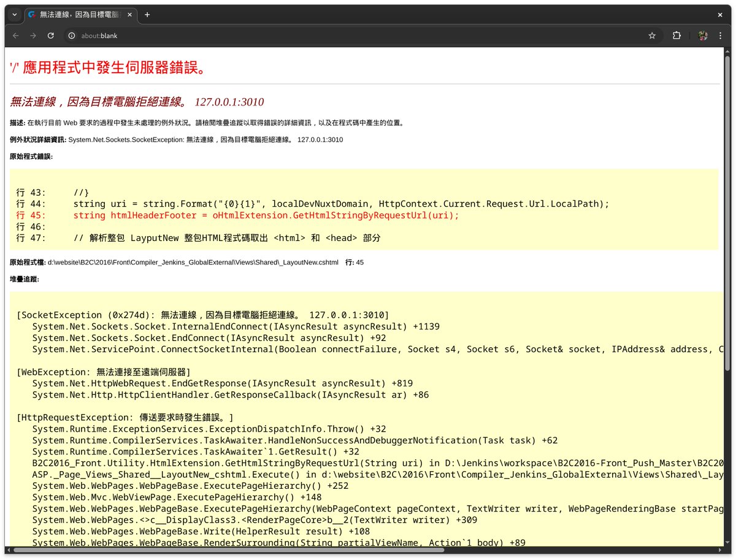The height and width of the screenshot is (560, 736).
Task: Click '[HttpRequestException: 傳送要求時發生錯誤。]' header
Action: (125, 418)
